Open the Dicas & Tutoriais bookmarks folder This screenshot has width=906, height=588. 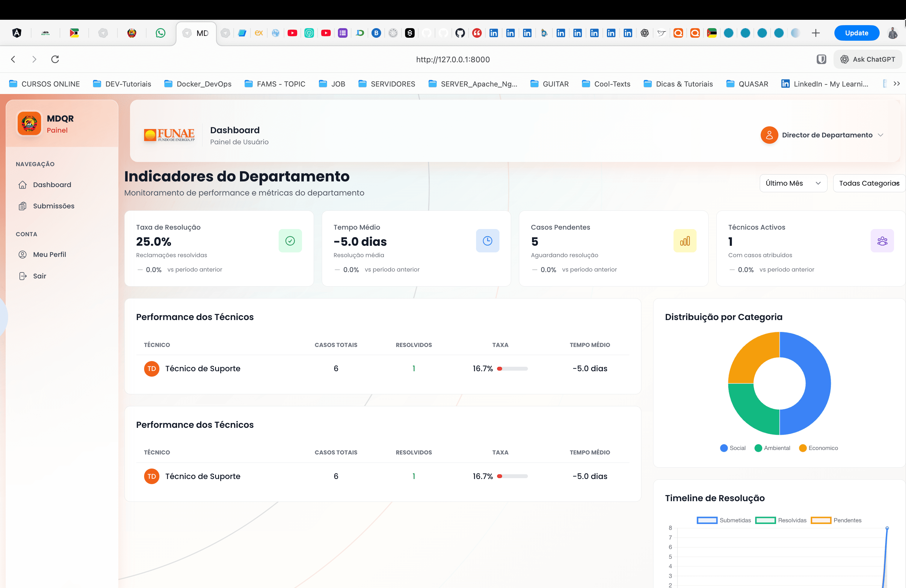click(678, 84)
